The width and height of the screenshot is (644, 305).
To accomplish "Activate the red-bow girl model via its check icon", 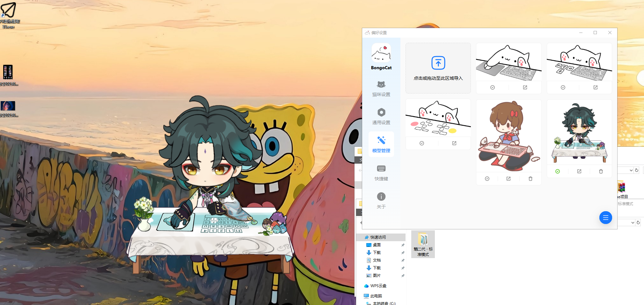I will point(487,179).
